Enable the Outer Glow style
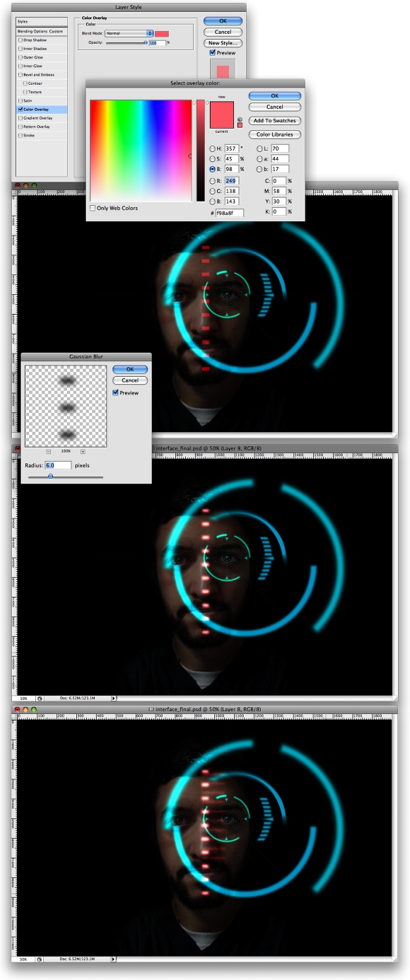This screenshot has height=980, width=410. 20,57
